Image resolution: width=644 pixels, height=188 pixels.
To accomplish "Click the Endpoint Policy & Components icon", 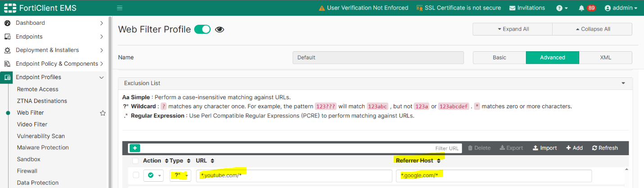I will (8, 64).
